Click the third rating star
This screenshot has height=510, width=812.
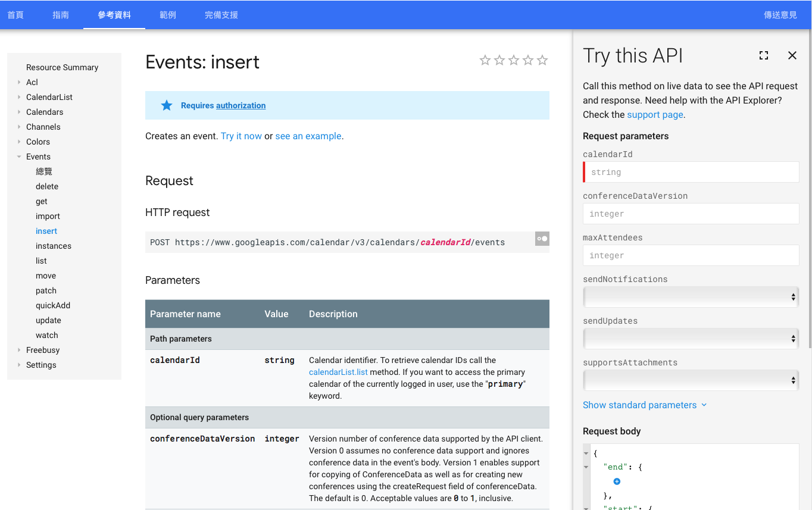tap(514, 60)
